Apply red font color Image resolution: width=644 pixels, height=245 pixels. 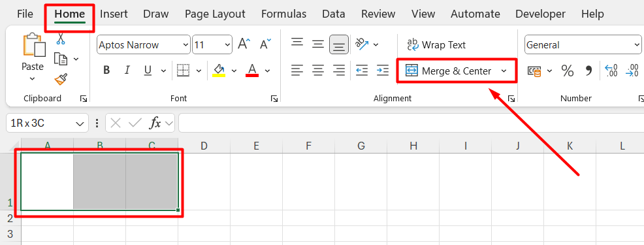251,70
